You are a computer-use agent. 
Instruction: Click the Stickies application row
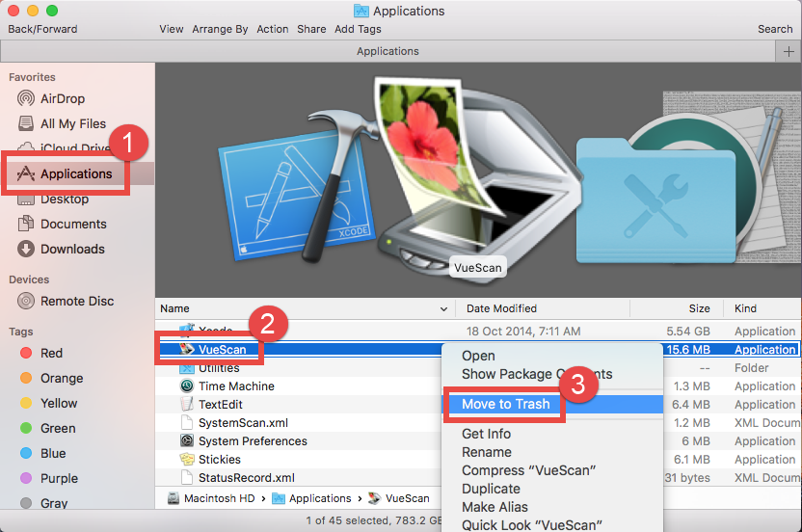(220, 459)
